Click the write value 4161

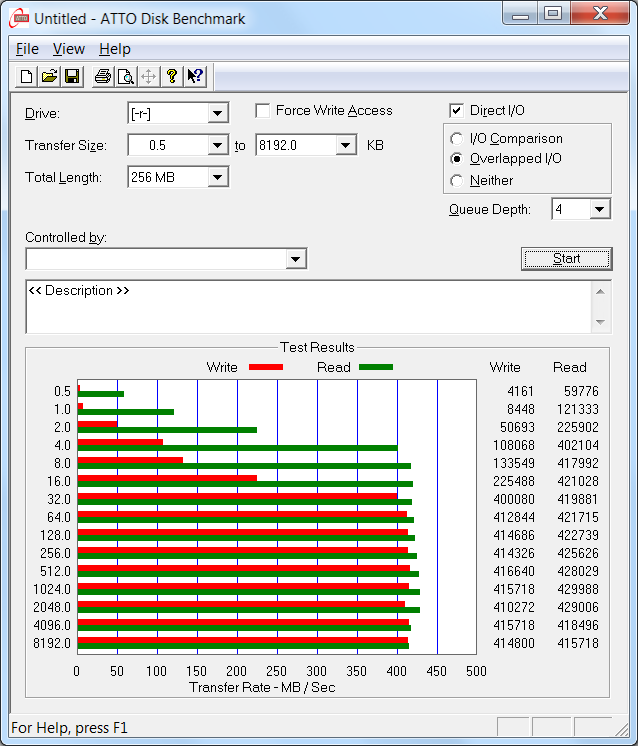pos(520,392)
